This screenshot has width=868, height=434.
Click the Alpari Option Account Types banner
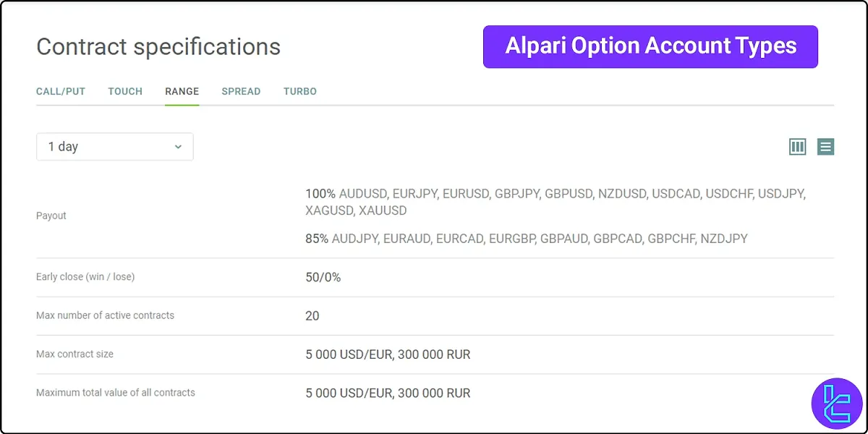click(x=650, y=46)
